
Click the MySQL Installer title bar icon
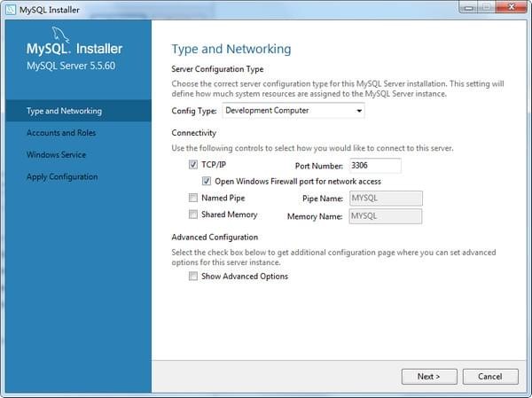tap(11, 11)
